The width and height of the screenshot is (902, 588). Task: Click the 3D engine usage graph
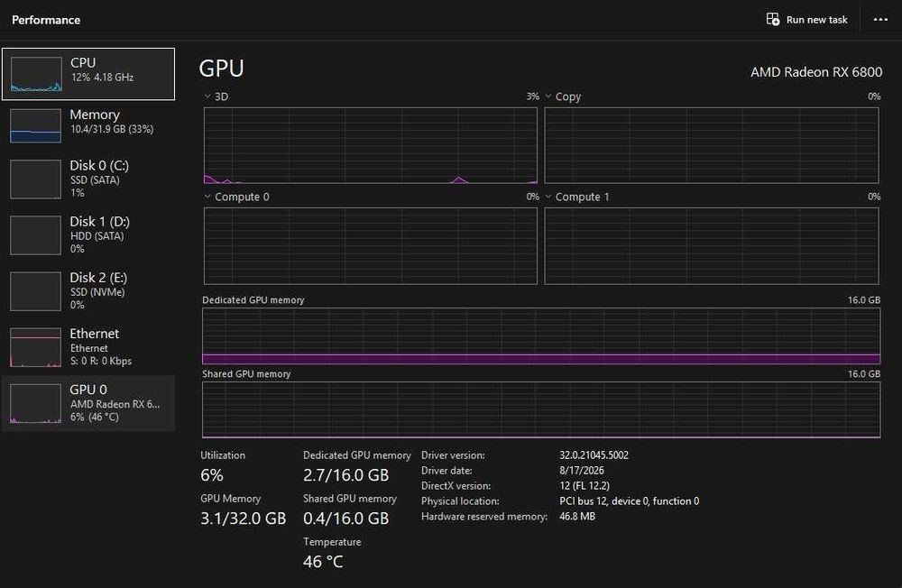pos(371,145)
